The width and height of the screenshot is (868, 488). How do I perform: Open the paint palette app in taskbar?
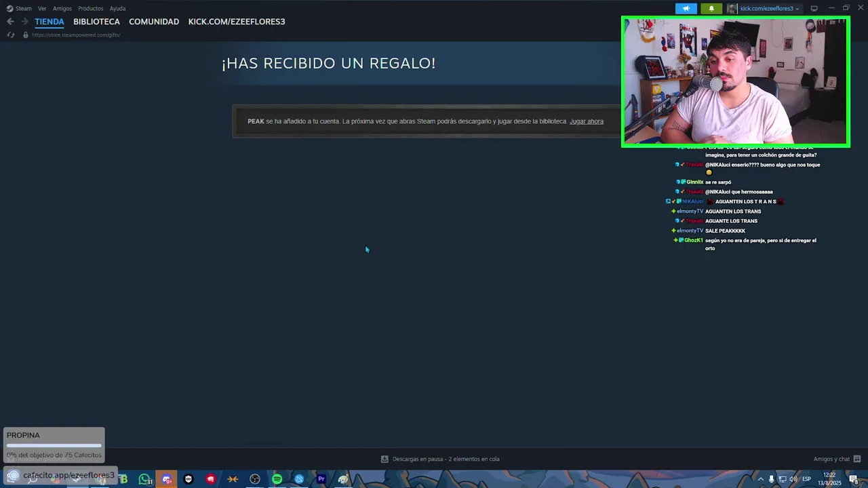(x=343, y=479)
